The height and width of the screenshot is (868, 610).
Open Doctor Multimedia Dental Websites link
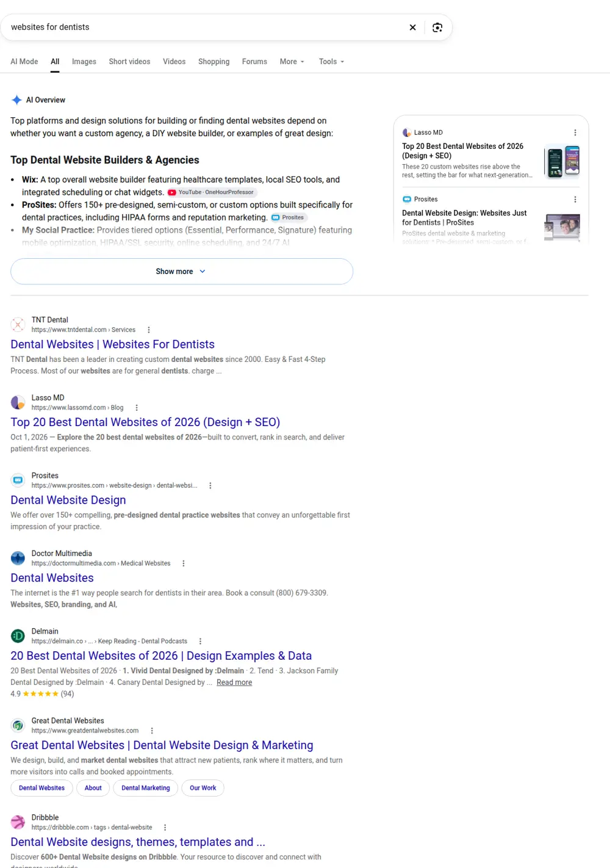pyautogui.click(x=52, y=578)
